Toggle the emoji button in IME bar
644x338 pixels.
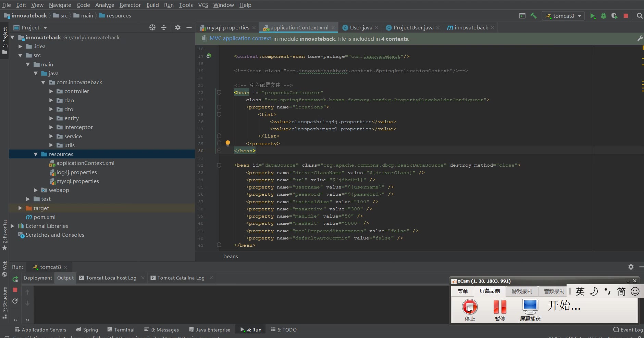635,291
